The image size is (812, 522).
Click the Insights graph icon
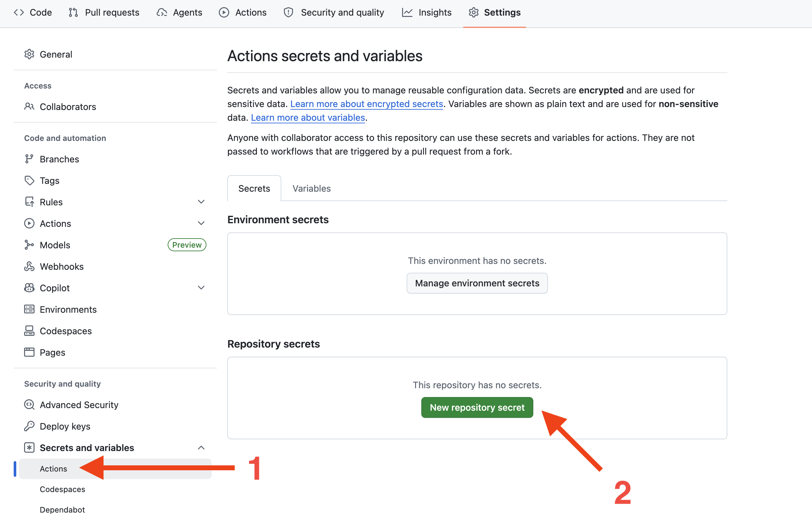[407, 12]
